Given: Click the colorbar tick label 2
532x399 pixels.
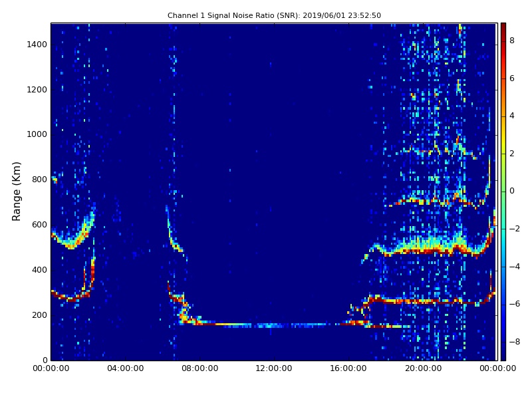Looking at the screenshot, I should point(512,154).
